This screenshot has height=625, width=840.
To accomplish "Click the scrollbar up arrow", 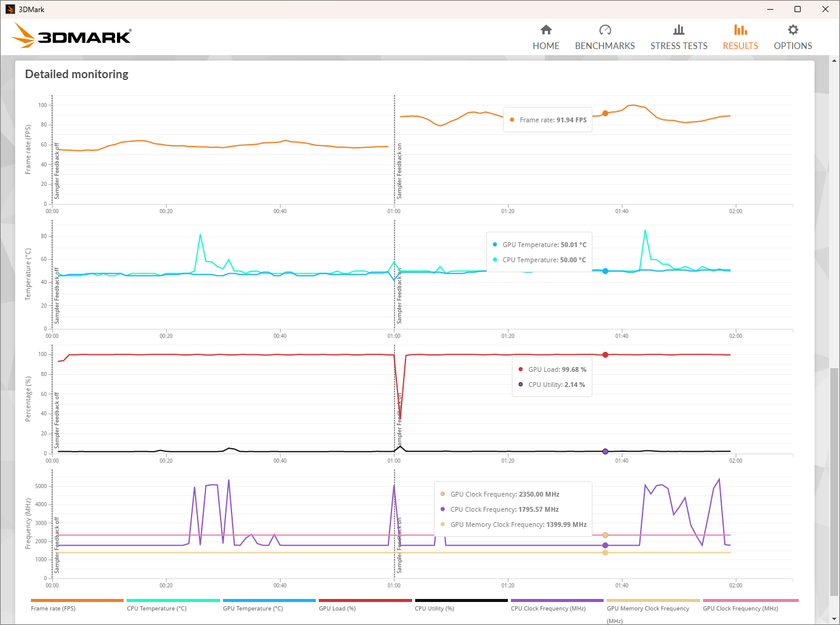I will pos(835,61).
